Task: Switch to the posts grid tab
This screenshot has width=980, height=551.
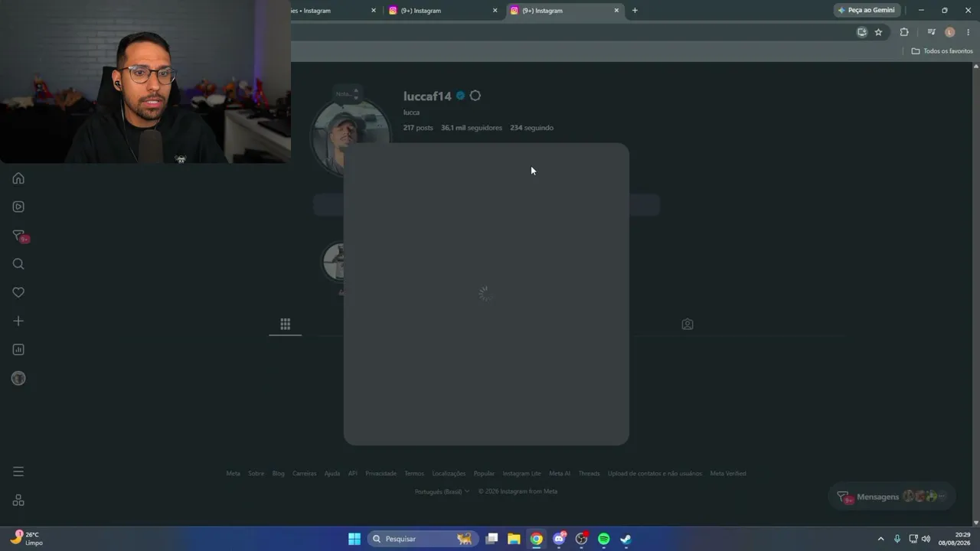Action: (x=285, y=324)
